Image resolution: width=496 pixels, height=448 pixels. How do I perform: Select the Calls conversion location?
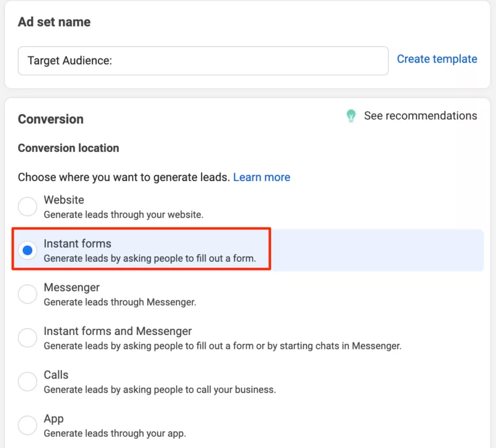point(27,381)
